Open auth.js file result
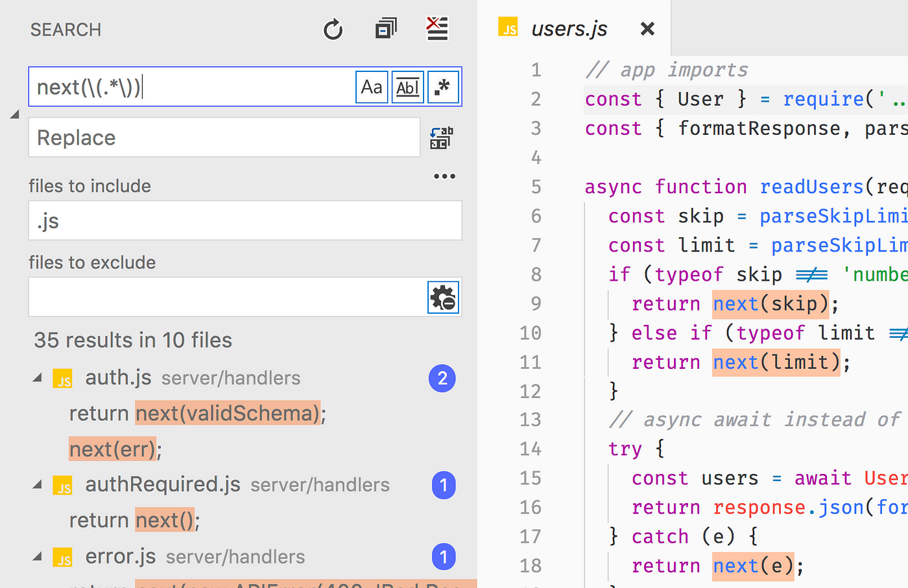 pos(118,377)
